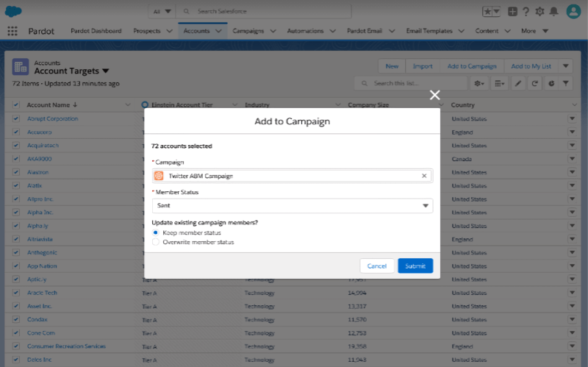Open the More navigation menu

click(x=534, y=31)
